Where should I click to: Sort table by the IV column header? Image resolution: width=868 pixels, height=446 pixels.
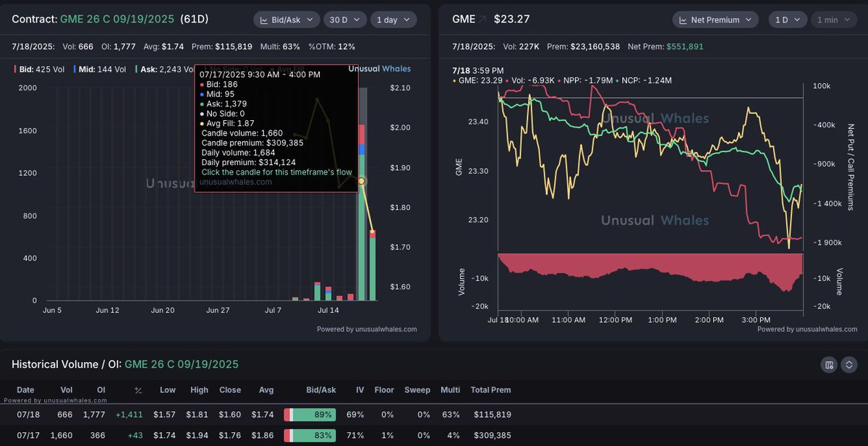click(x=359, y=390)
